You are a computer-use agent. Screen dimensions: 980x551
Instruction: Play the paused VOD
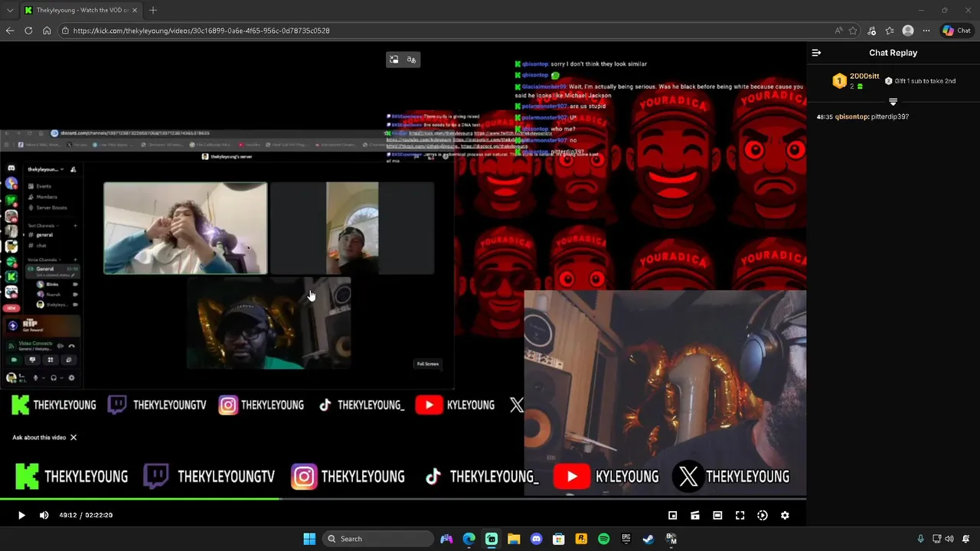point(21,515)
